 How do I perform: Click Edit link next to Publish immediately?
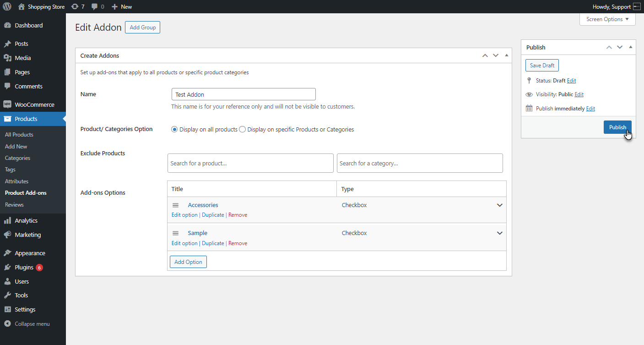[590, 109]
